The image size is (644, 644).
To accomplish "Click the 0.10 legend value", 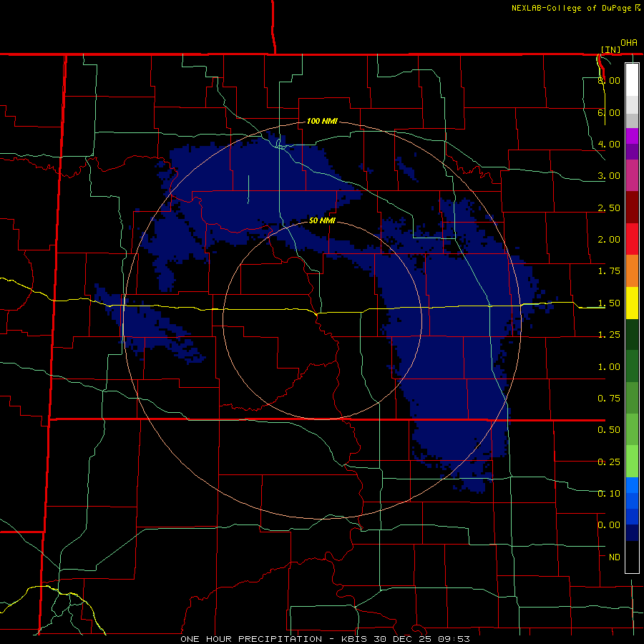I will [x=609, y=494].
